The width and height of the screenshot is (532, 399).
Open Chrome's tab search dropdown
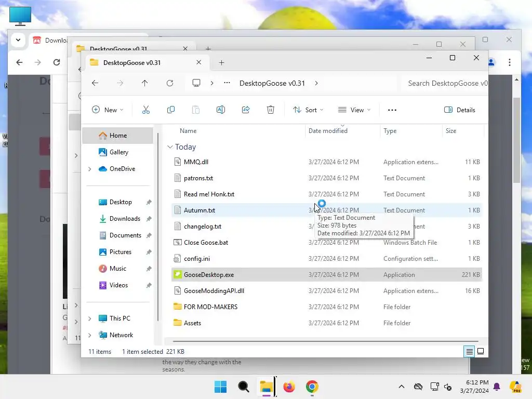tap(18, 40)
